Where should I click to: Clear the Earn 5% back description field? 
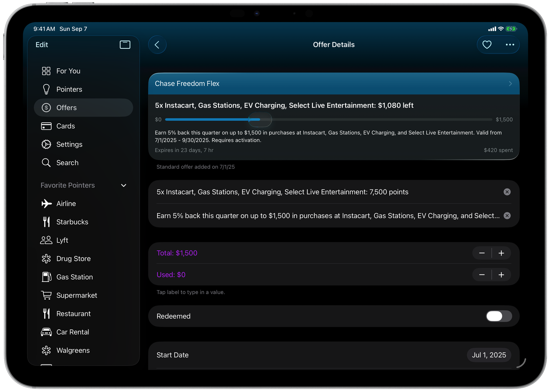507,215
